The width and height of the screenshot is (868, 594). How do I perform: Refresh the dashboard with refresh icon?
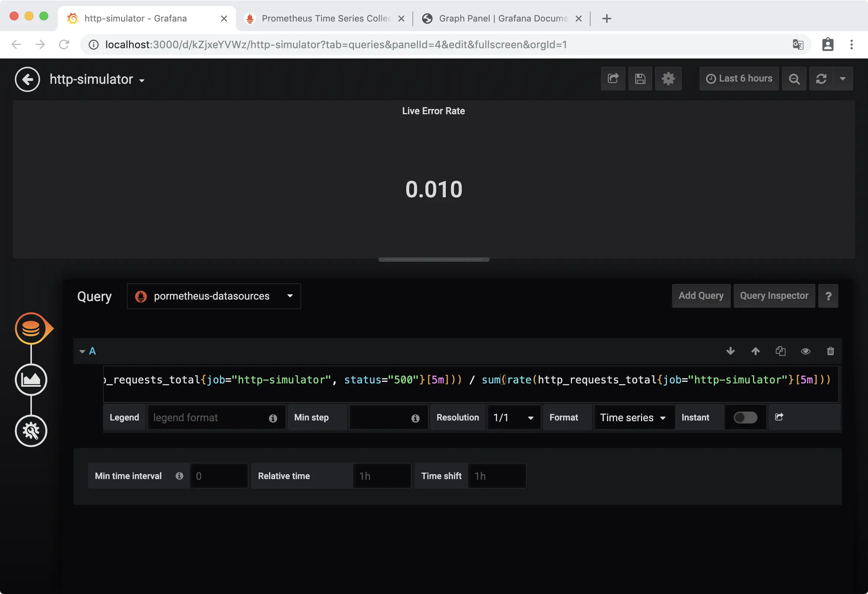point(821,79)
